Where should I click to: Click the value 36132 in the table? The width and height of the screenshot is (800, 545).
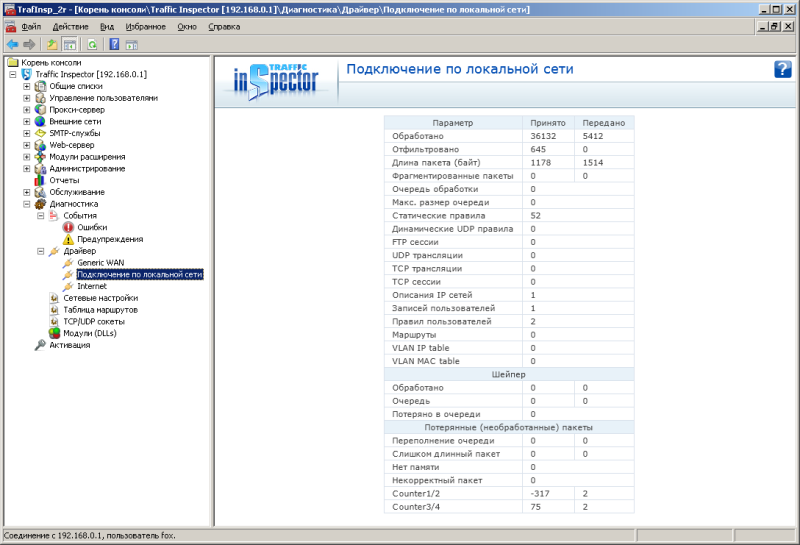(x=543, y=136)
